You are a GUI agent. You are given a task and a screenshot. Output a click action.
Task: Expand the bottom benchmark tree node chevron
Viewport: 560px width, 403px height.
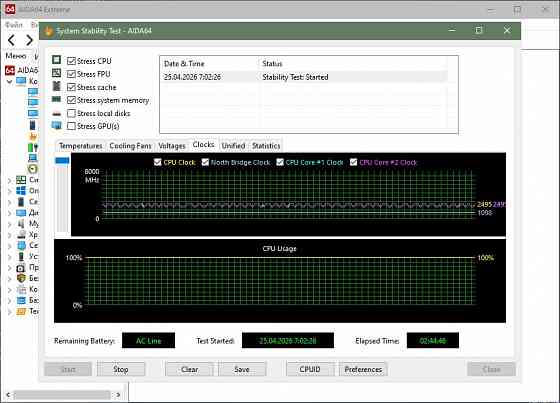tap(10, 312)
